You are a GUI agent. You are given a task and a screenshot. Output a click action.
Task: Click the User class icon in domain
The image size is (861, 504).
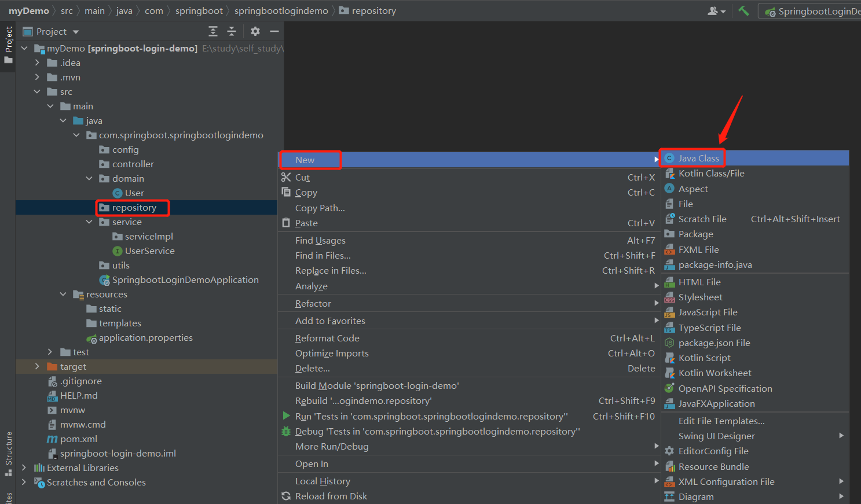[x=118, y=193]
